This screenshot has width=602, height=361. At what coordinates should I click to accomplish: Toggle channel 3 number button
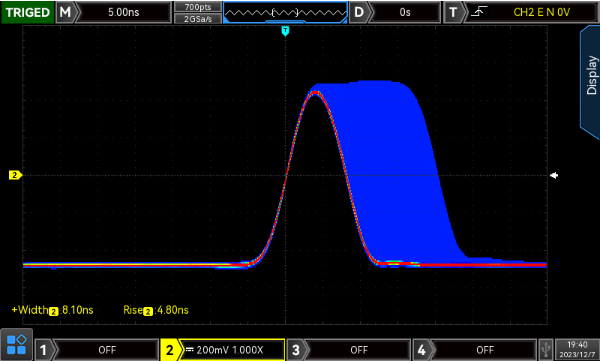[x=296, y=350]
